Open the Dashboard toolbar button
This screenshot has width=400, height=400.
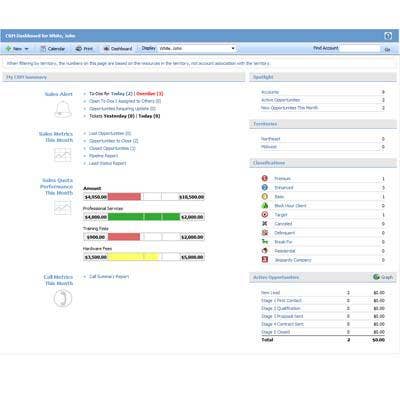118,49
